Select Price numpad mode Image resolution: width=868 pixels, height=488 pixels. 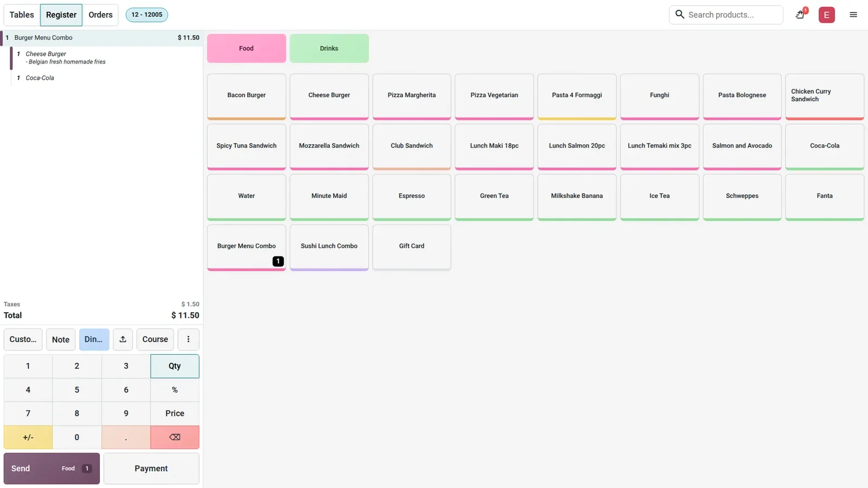[x=175, y=413]
